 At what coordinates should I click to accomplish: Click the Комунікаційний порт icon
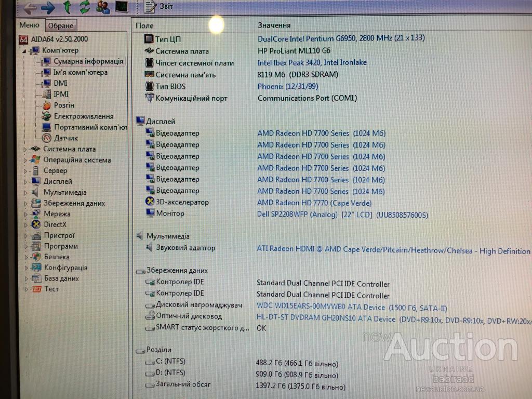pos(149,98)
